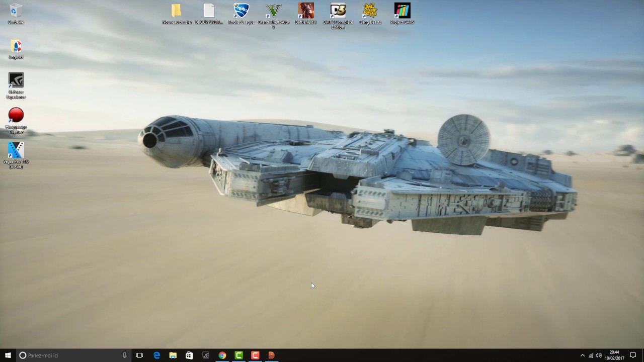
Task: Select the Grand Theft Auto V shortcut
Action: pos(274,16)
